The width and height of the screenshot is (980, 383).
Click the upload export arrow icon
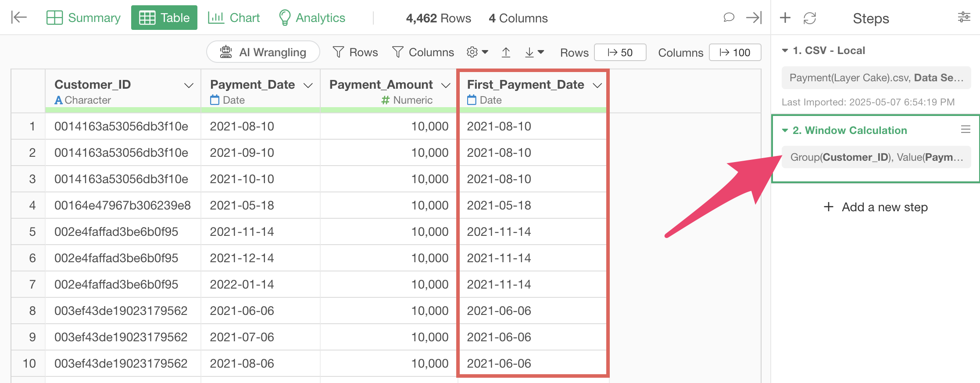[x=506, y=53]
